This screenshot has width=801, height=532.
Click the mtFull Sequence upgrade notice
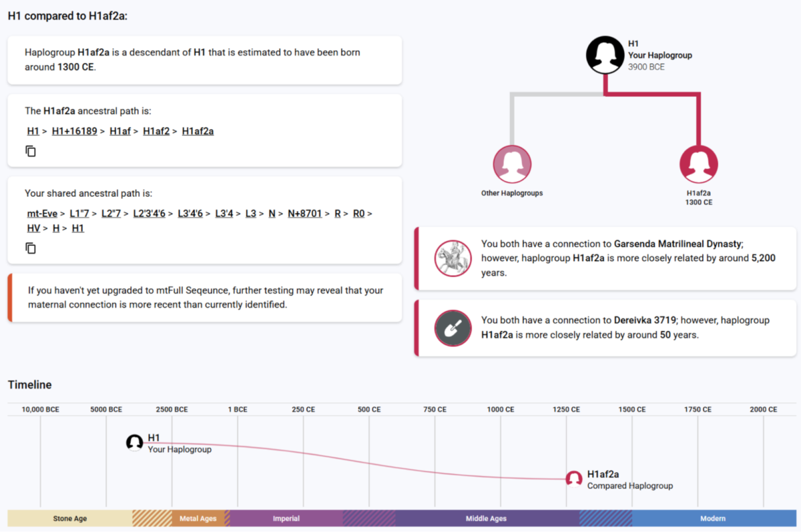[x=206, y=298]
